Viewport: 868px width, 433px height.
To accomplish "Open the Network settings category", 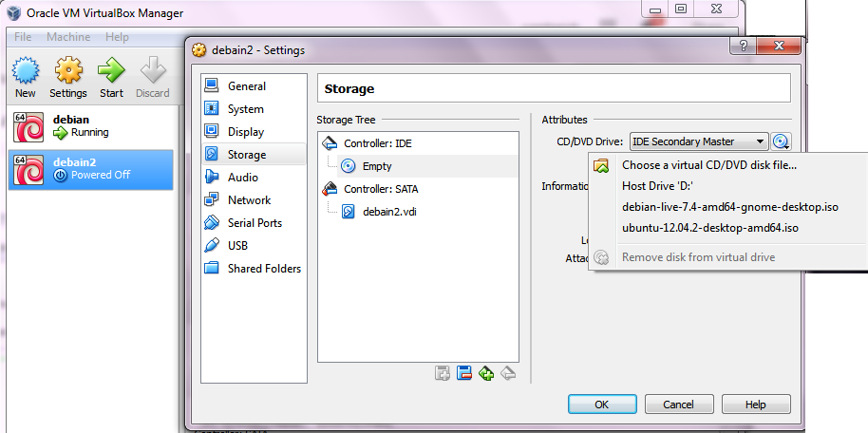I will [254, 200].
